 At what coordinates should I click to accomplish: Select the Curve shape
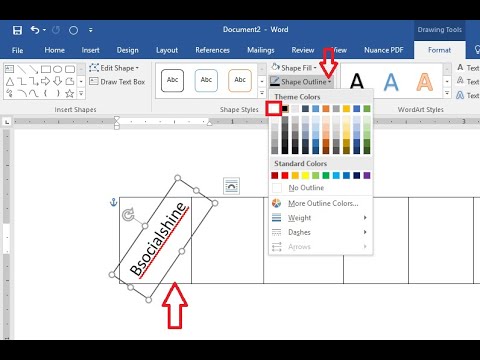pos(34,93)
